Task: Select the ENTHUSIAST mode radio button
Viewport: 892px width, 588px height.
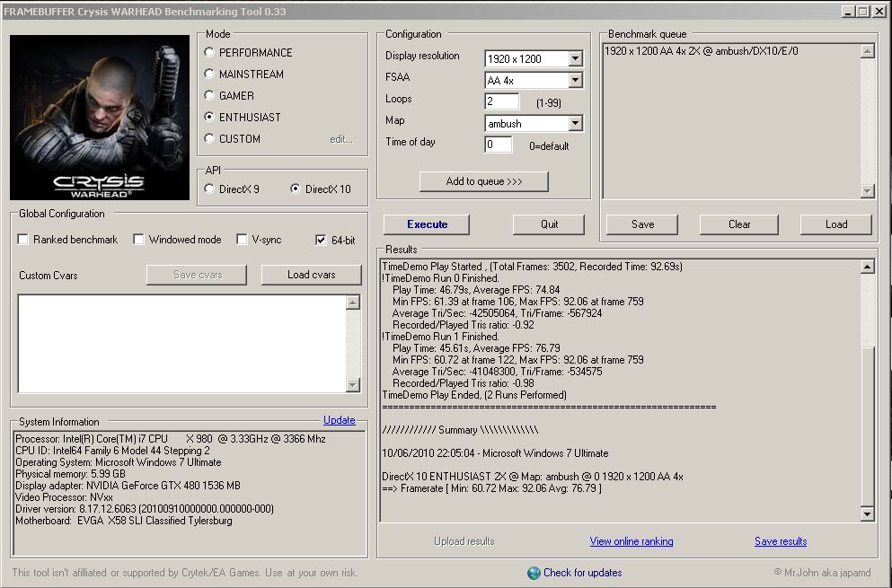Action: click(x=209, y=117)
